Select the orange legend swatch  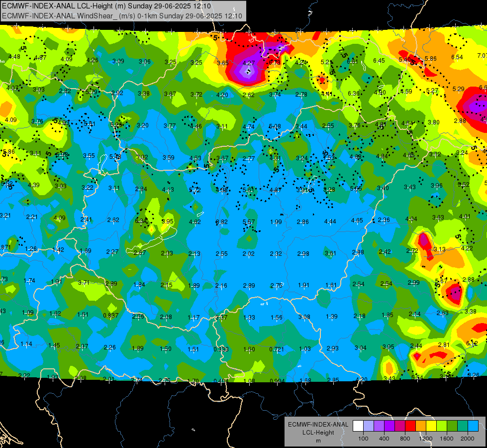pos(421,426)
